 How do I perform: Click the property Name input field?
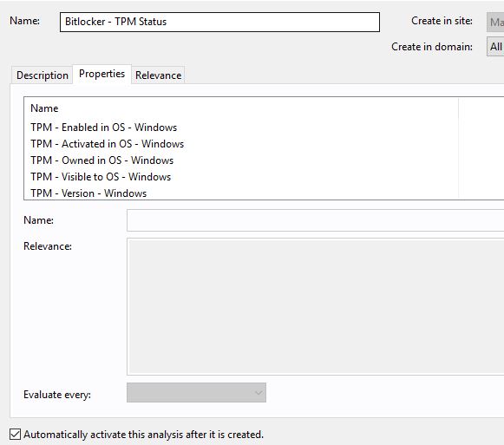pos(315,220)
